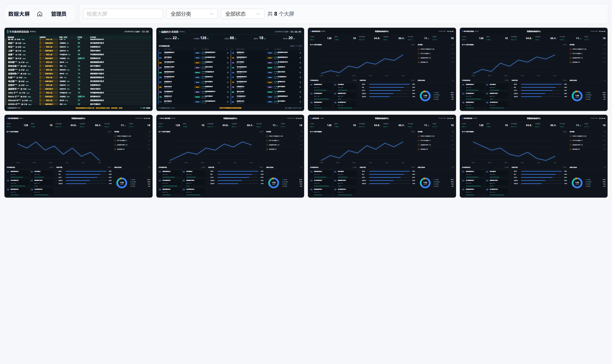The height and width of the screenshot is (364, 612).
Task: Open the PACU 运行态势 dashboard thumbnail
Action: point(230,156)
